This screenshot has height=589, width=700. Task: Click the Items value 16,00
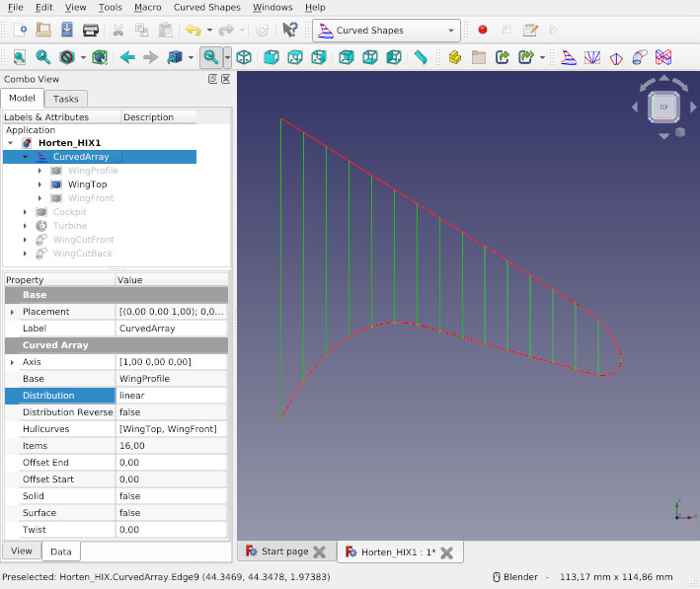pos(172,446)
